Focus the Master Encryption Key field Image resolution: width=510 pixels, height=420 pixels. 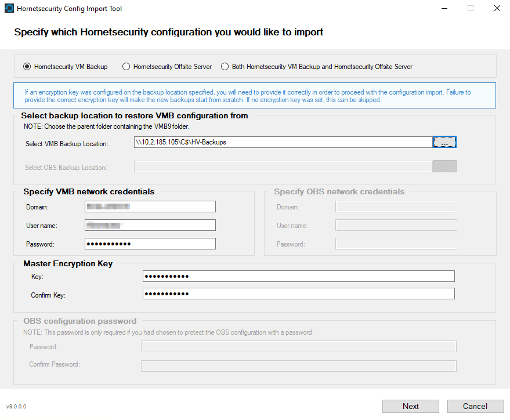pyautogui.click(x=298, y=276)
